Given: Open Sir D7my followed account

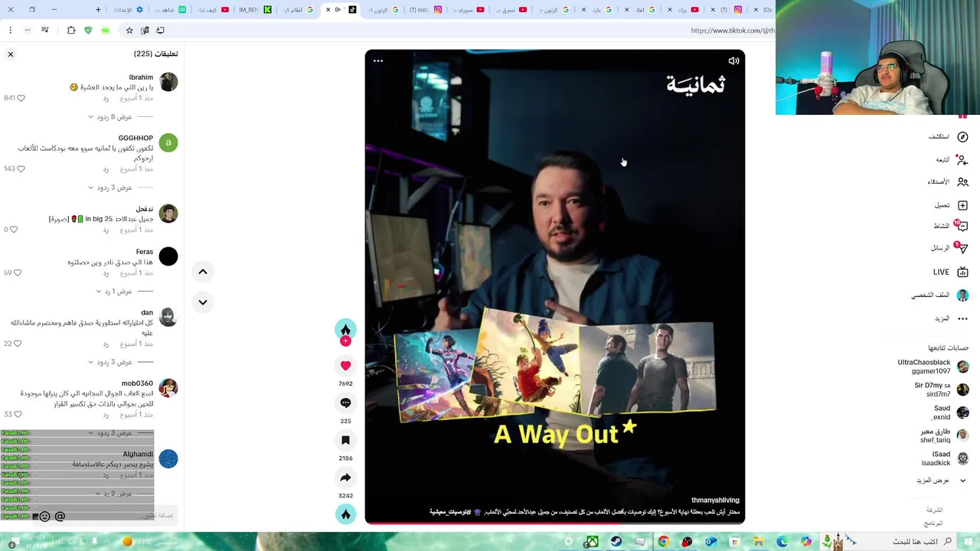Looking at the screenshot, I should click(941, 390).
